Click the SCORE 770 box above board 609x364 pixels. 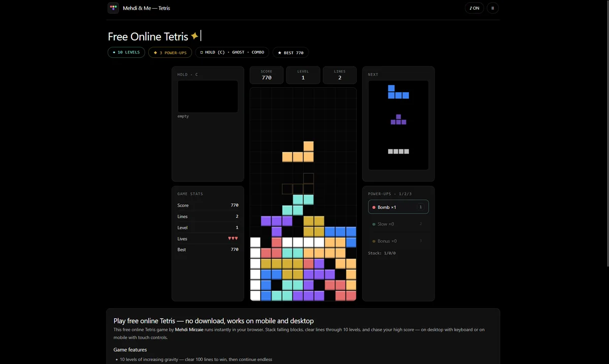tap(266, 75)
